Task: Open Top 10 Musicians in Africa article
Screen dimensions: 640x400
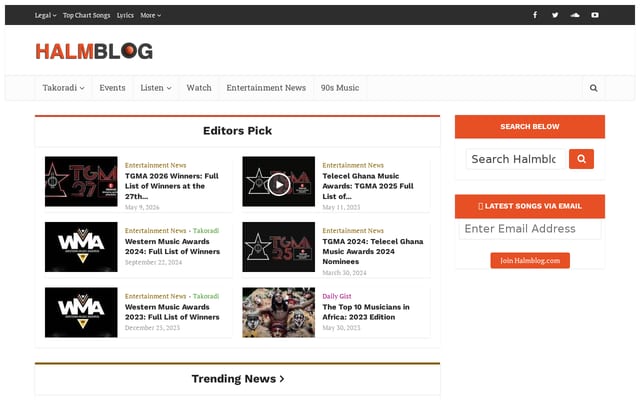Action: click(366, 312)
